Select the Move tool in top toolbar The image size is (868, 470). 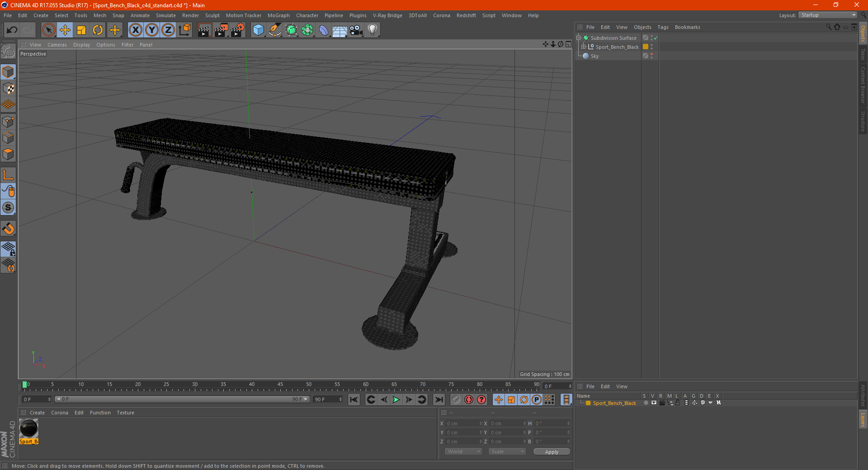[65, 30]
